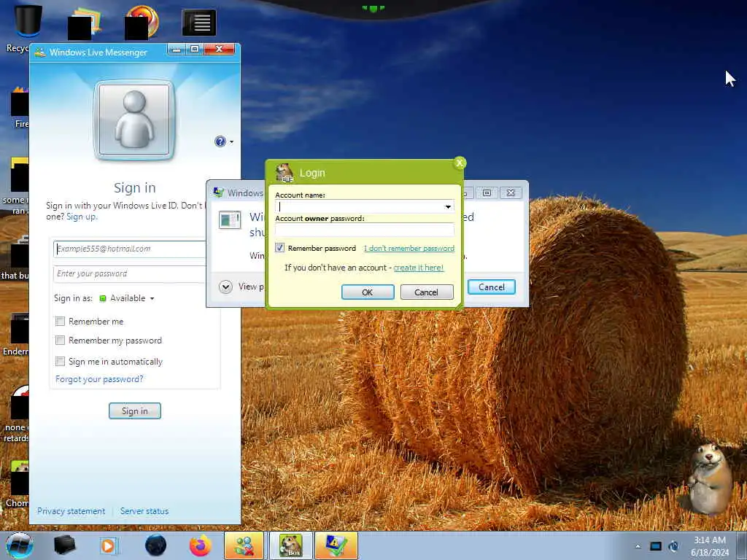Open the monitor tray icon

tap(656, 546)
